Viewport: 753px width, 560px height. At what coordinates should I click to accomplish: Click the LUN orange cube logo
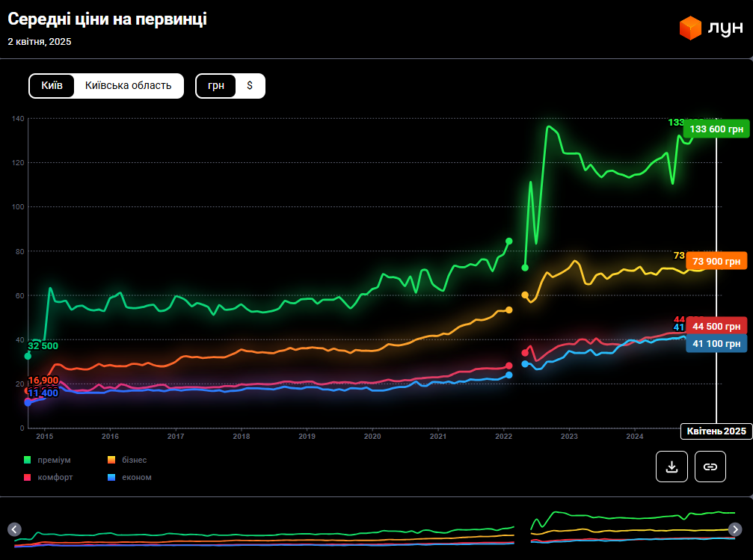[x=689, y=28]
